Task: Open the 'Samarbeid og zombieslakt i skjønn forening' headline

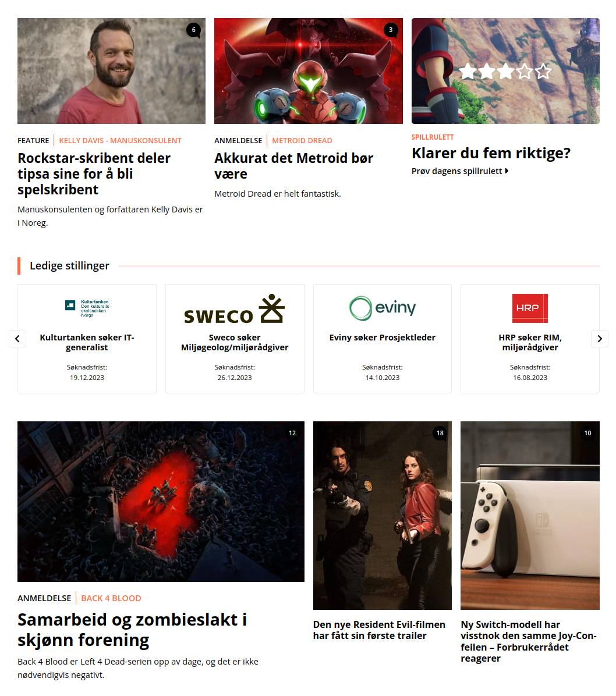Action: 132,630
